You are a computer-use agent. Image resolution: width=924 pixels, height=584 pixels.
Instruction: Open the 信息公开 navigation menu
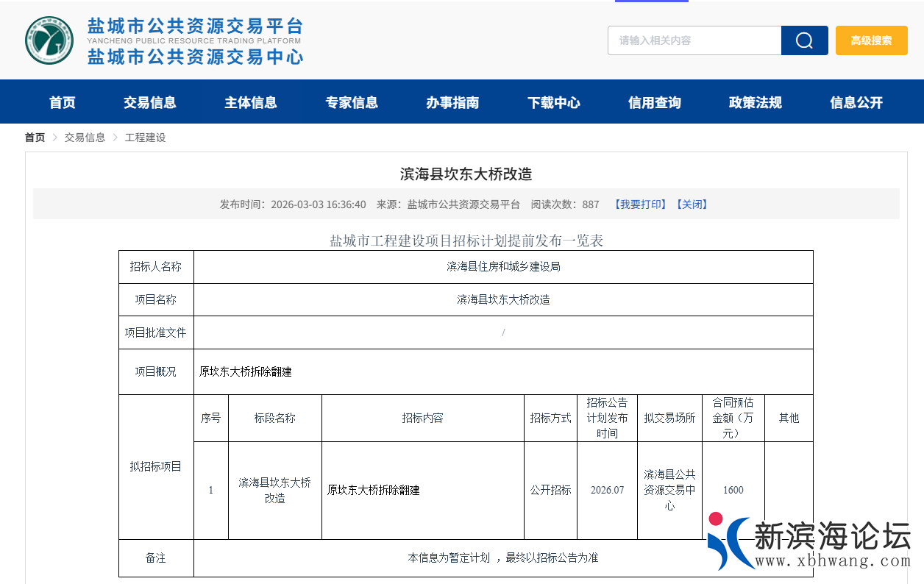point(856,103)
